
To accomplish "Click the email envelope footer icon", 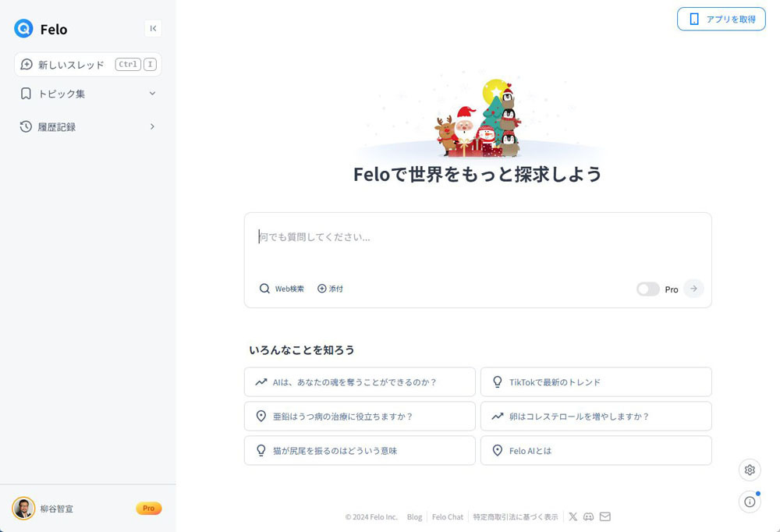I will 605,516.
